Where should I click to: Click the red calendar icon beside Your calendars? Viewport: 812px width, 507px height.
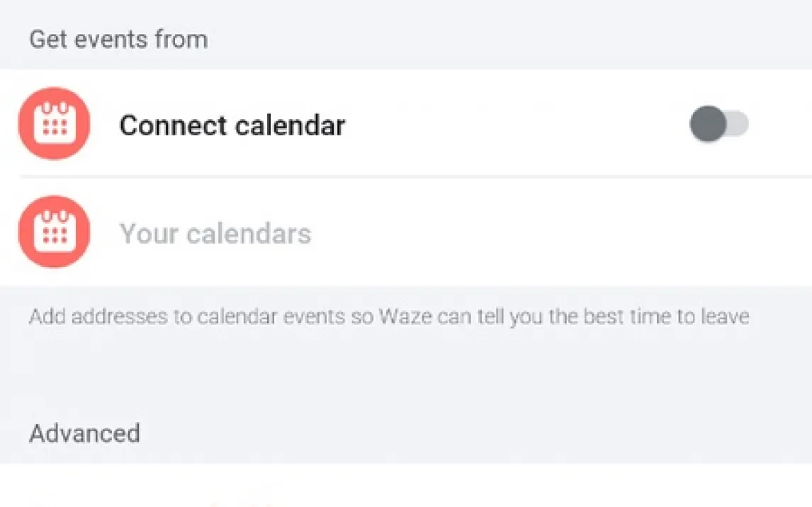pos(54,232)
